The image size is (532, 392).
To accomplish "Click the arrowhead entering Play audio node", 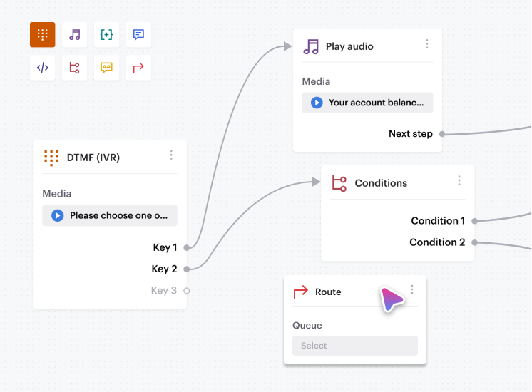I will (287, 46).
